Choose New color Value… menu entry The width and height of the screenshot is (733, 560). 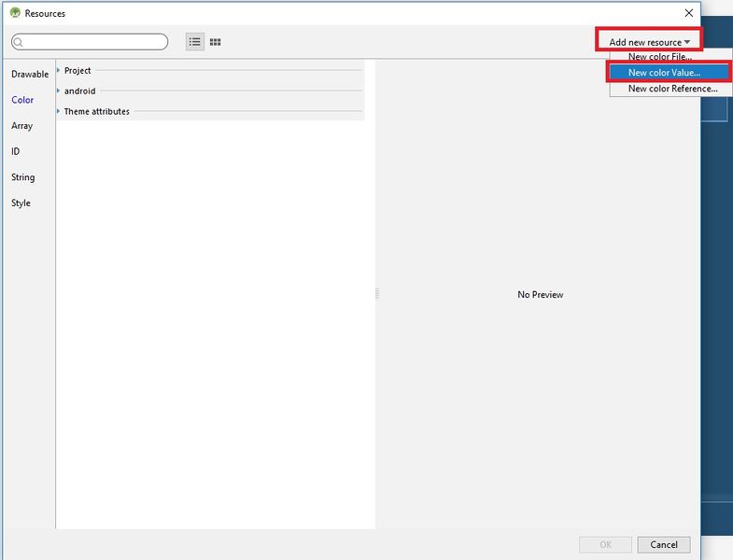[x=669, y=73]
